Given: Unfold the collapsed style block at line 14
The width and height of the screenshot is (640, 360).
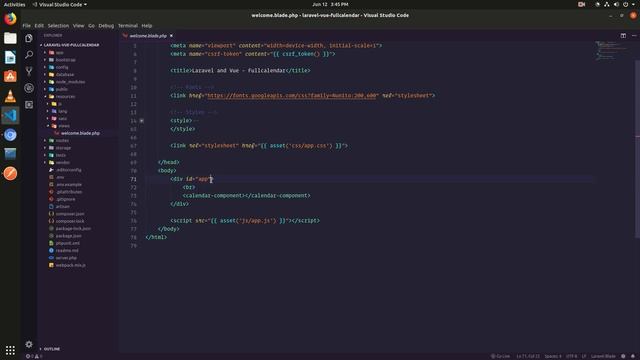Looking at the screenshot, I should (x=142, y=120).
